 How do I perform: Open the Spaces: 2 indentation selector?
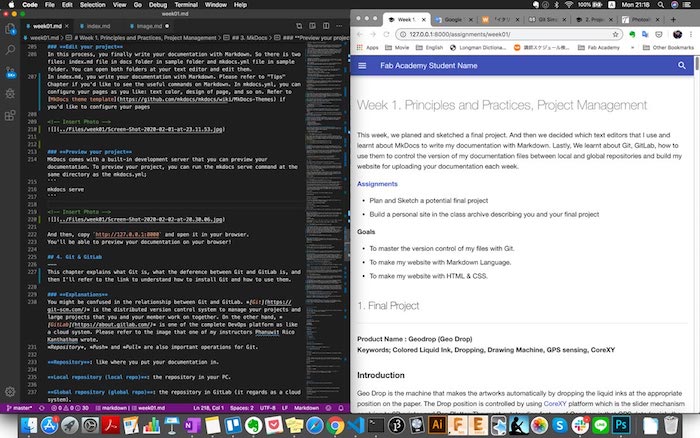(242, 408)
